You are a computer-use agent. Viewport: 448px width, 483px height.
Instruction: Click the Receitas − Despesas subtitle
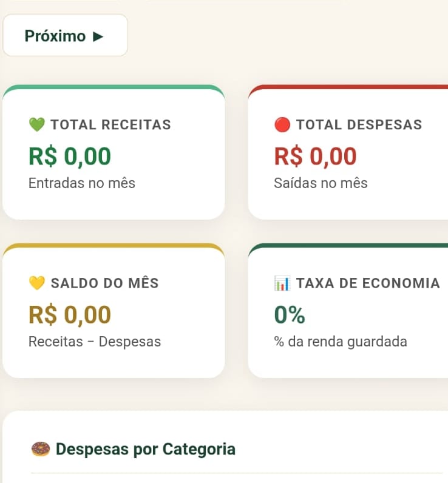pyautogui.click(x=95, y=342)
